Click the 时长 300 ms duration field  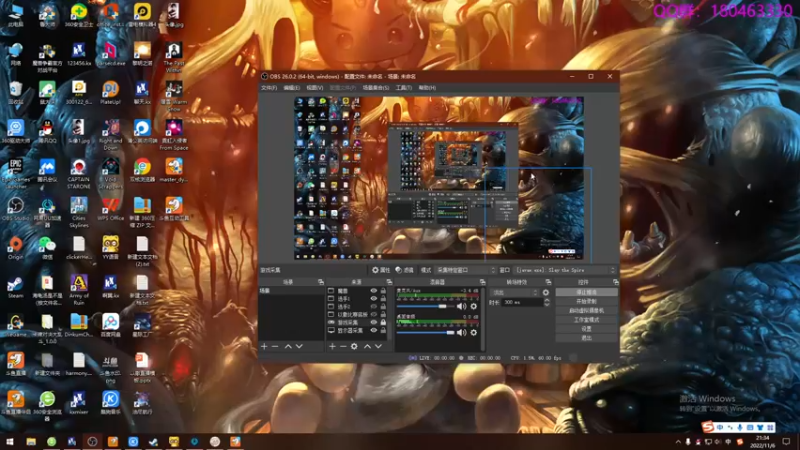tap(521, 303)
